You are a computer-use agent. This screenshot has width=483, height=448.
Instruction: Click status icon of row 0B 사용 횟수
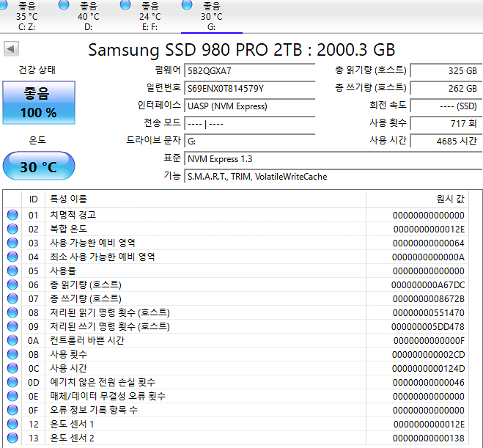(x=12, y=354)
